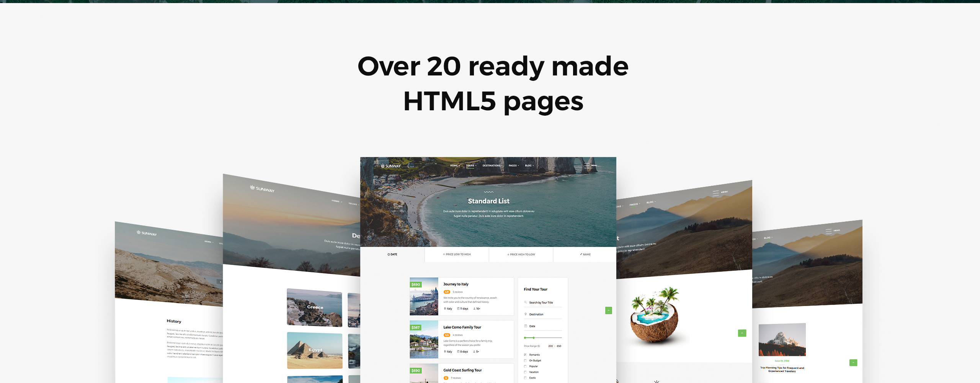
Task: Click the calendar icon beside Date field
Action: click(x=525, y=326)
